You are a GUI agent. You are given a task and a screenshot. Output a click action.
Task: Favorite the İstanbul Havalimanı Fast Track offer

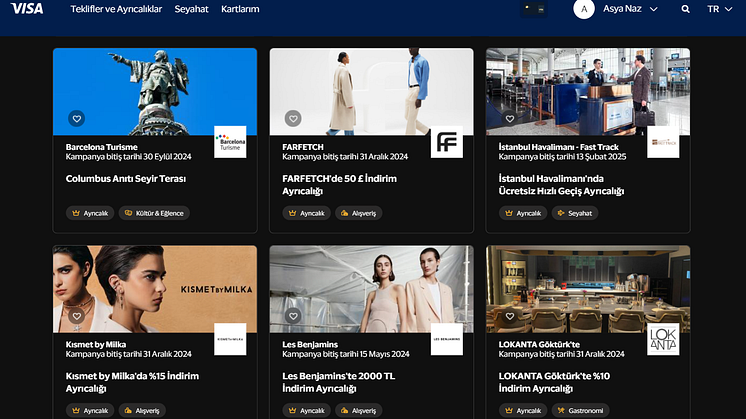point(510,118)
